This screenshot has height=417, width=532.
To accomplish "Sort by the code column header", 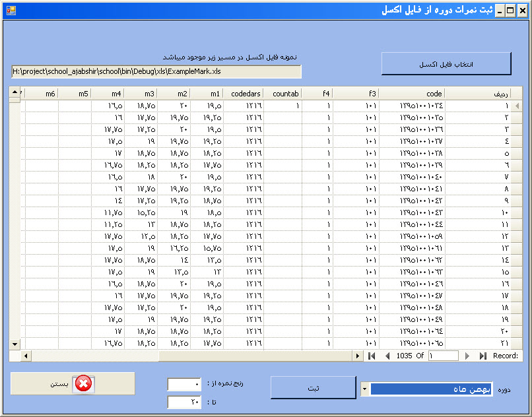I will [412, 94].
